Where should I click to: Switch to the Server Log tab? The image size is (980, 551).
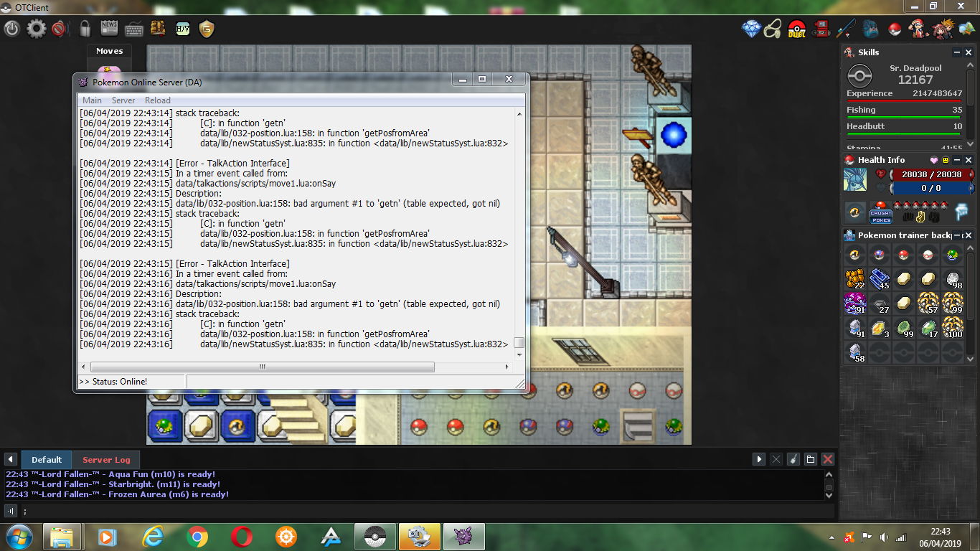tap(106, 460)
